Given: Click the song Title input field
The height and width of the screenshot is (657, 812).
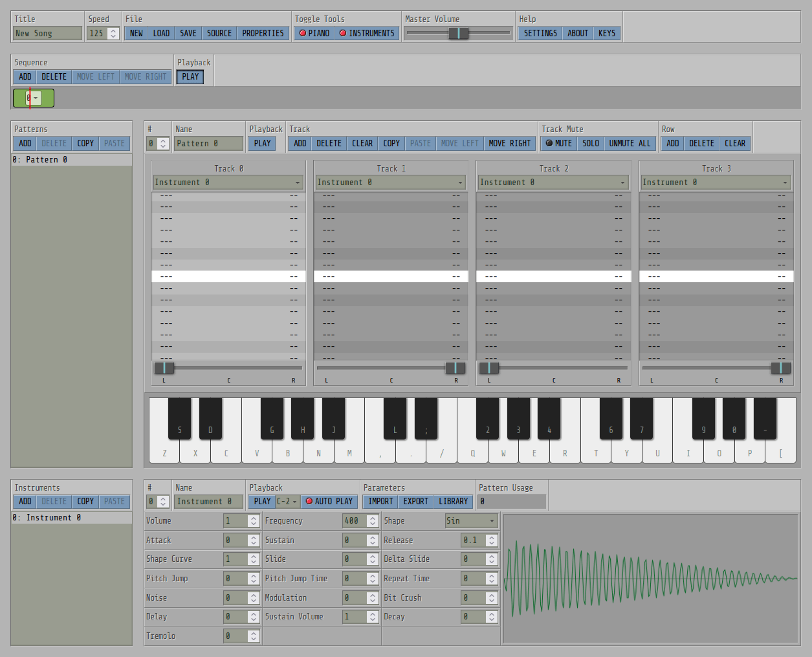Looking at the screenshot, I should click(x=47, y=33).
